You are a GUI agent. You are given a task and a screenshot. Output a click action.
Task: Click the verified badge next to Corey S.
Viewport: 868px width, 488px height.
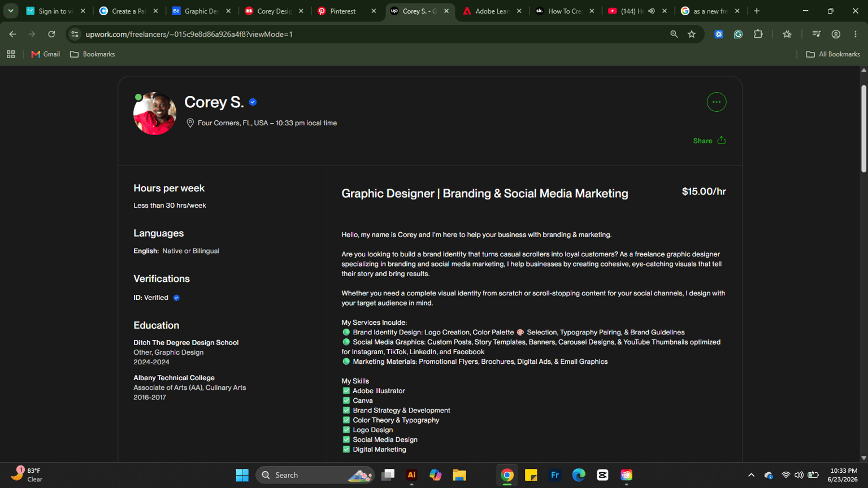click(x=253, y=102)
